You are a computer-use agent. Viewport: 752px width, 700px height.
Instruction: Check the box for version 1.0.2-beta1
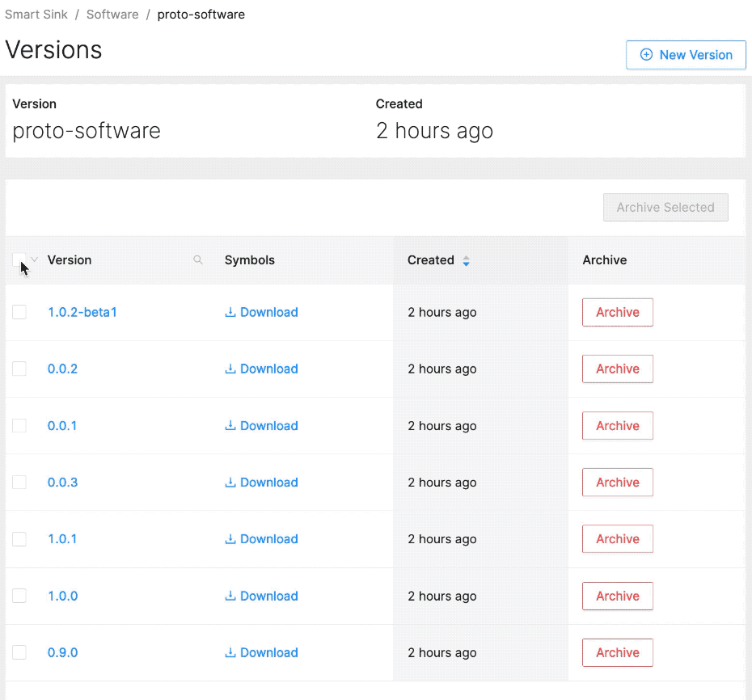[x=19, y=312]
